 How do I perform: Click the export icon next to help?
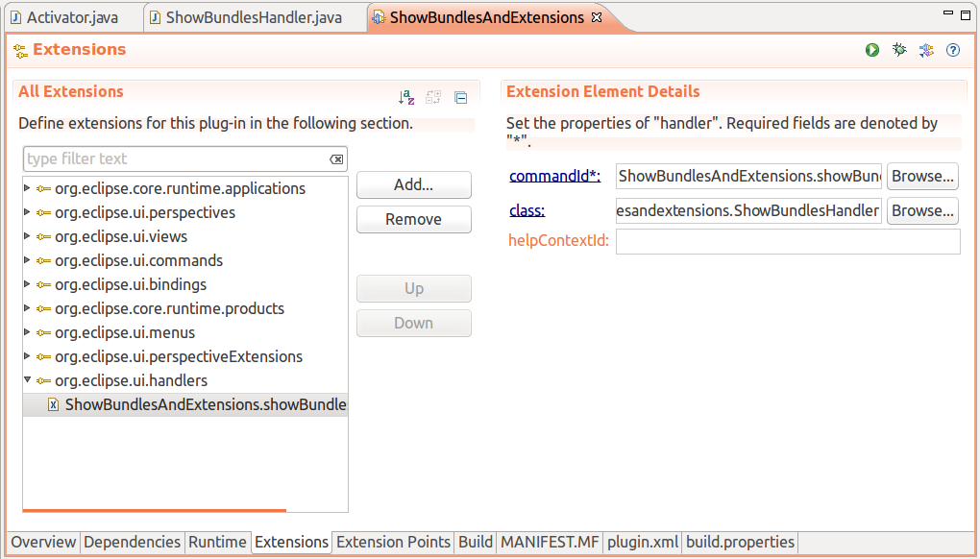926,50
